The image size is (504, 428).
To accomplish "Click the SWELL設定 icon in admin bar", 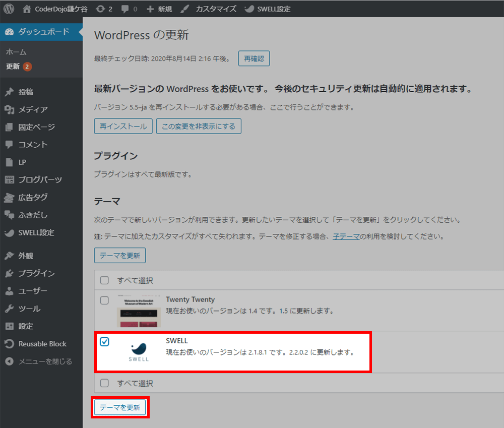I will coord(249,9).
